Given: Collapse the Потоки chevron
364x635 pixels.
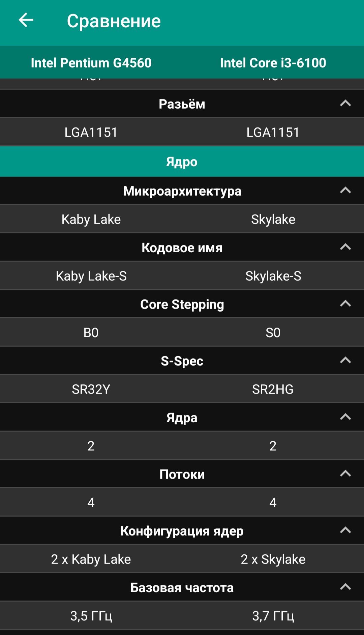Looking at the screenshot, I should pos(345,473).
